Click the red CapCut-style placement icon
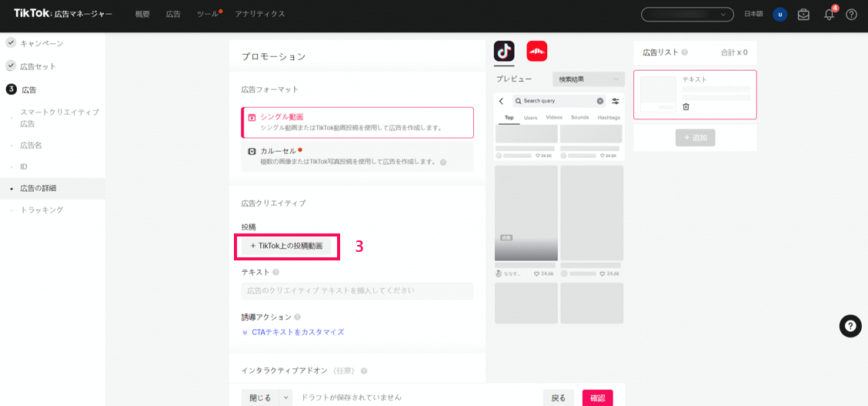Image resolution: width=868 pixels, height=406 pixels. (536, 52)
